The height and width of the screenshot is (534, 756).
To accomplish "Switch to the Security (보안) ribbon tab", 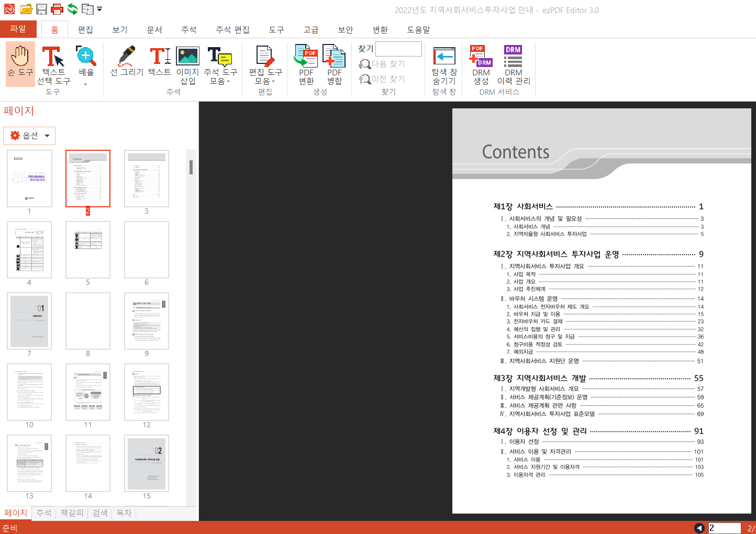I will click(346, 30).
